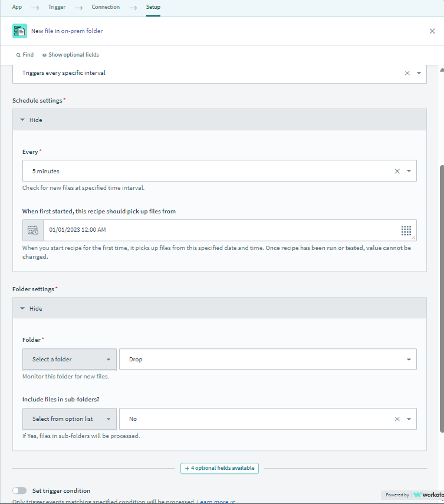Go to the Connection step tab
The width and height of the screenshot is (444, 504).
(106, 7)
